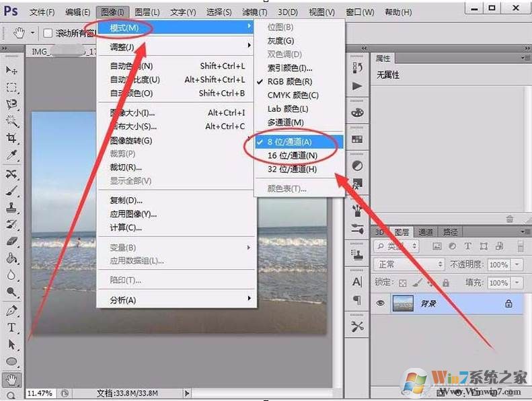The width and height of the screenshot is (532, 401).
Task: Click 图像大小 menu entry
Action: click(132, 112)
